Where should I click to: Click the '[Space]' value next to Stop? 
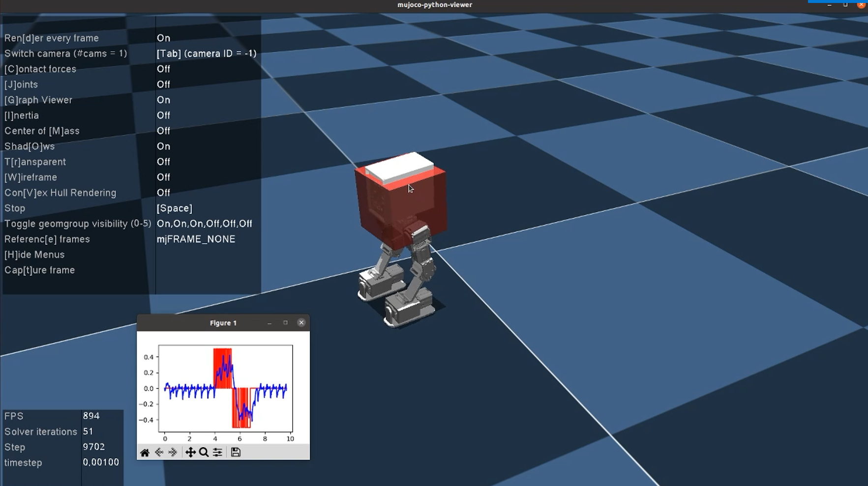pyautogui.click(x=175, y=208)
